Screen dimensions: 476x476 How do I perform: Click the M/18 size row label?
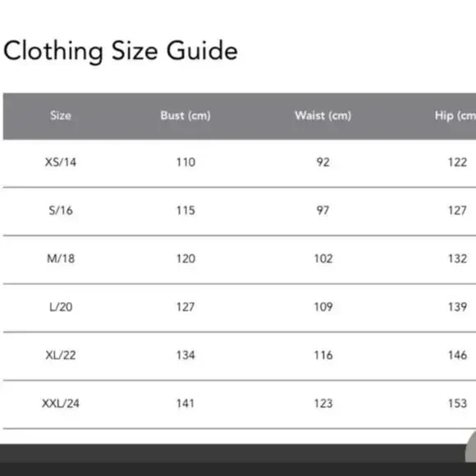tap(61, 259)
